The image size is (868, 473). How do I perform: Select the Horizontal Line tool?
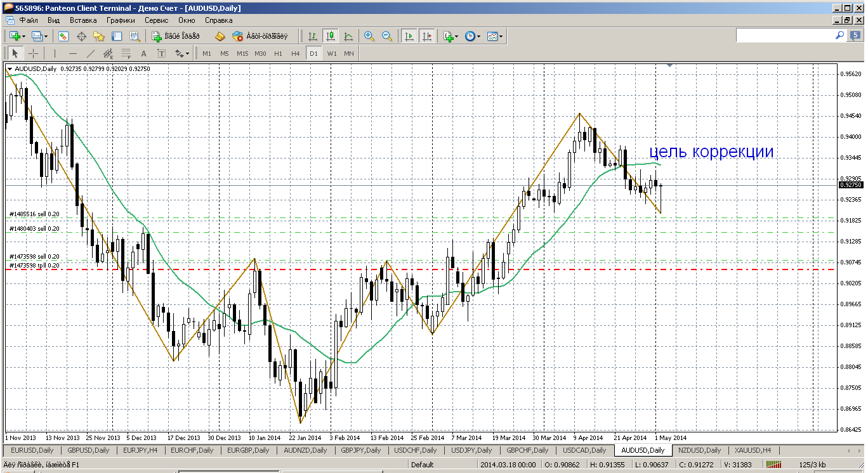73,53
